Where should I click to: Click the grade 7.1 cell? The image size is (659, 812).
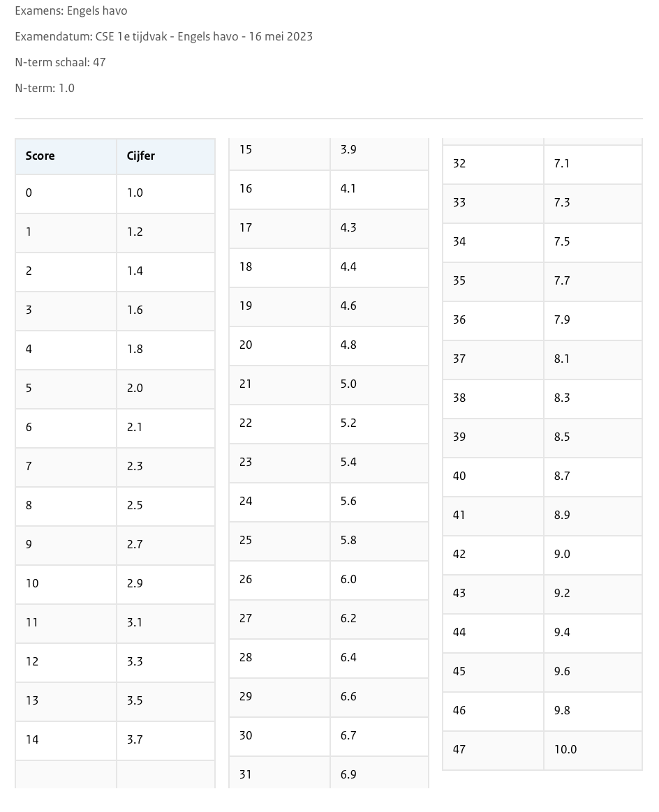click(562, 164)
